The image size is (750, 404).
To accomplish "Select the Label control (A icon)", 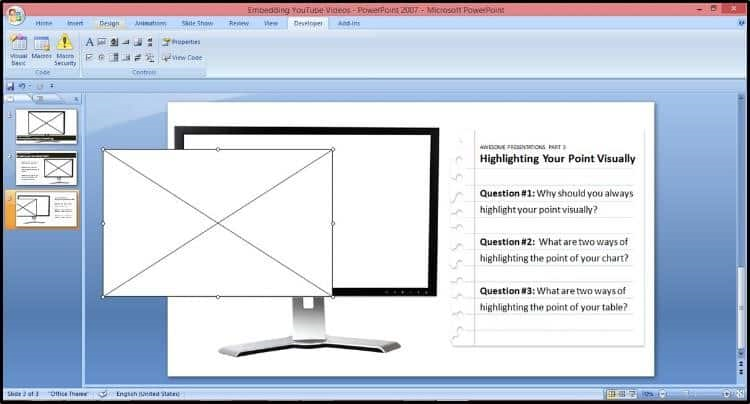I will pos(89,42).
